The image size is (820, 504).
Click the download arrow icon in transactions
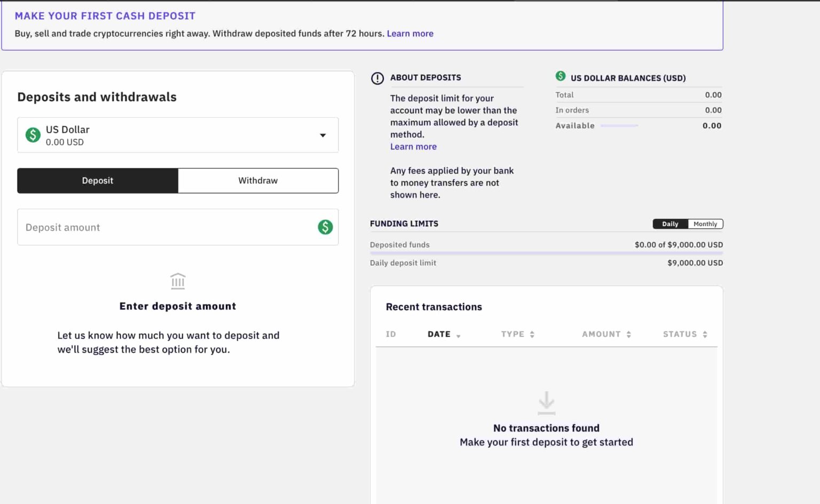546,403
